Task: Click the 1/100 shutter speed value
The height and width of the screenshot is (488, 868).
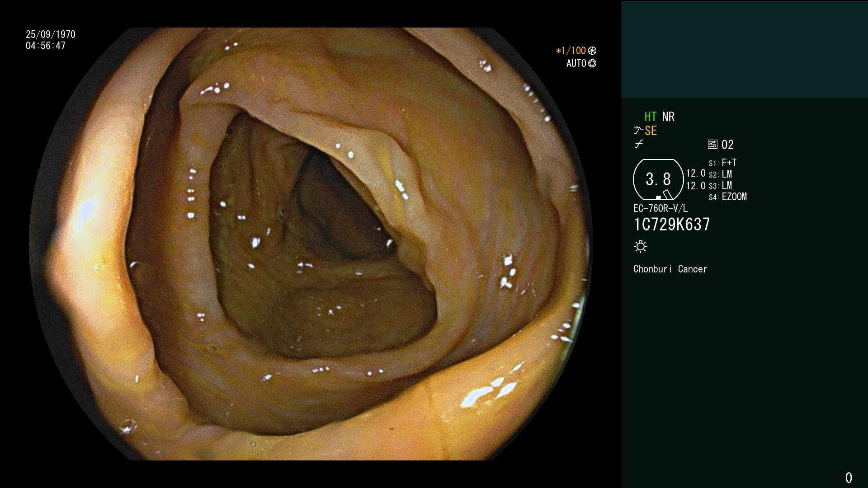Action: tap(571, 51)
